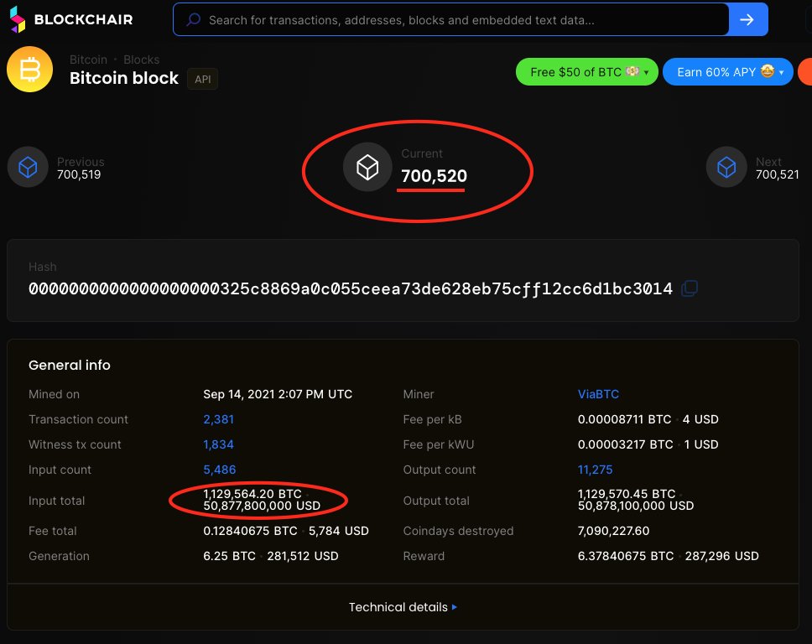This screenshot has height=644, width=812.
Task: Click input total 1,129,564.20 BTC
Action: click(252, 494)
